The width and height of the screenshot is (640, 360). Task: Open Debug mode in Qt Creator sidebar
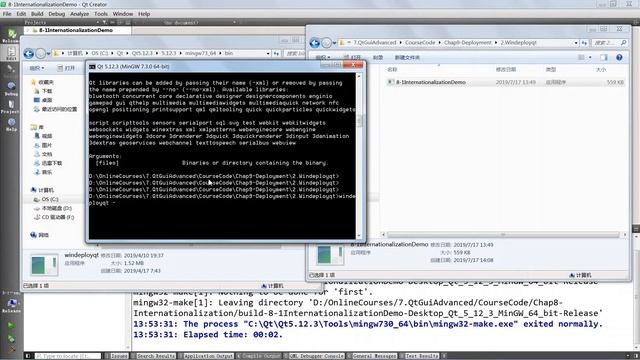(x=11, y=88)
